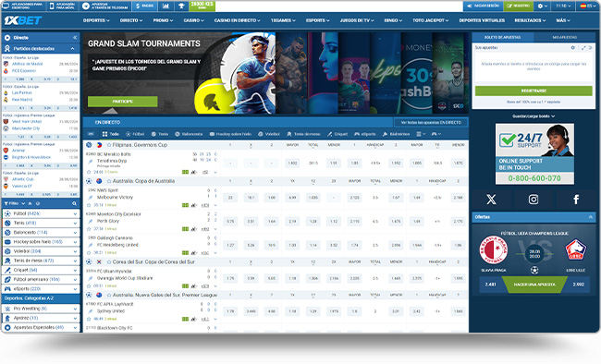Select the Tenis tab in live filter
This screenshot has height=364, width=601.
click(x=160, y=134)
